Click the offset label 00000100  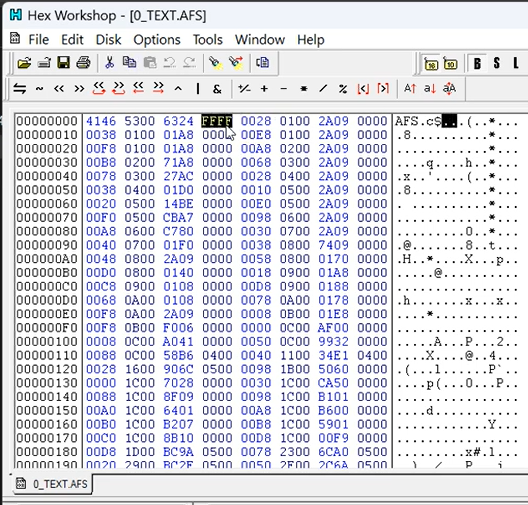tap(47, 341)
